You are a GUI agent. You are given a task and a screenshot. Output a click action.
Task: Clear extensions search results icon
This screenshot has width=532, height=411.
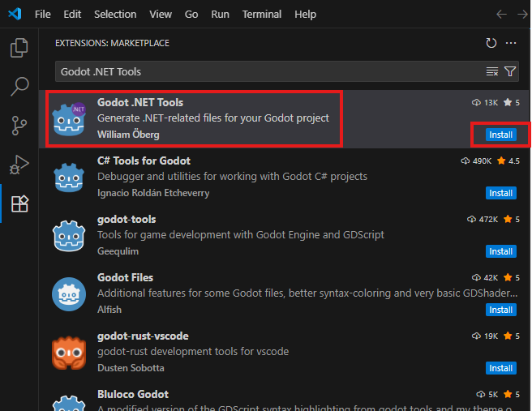(x=492, y=71)
